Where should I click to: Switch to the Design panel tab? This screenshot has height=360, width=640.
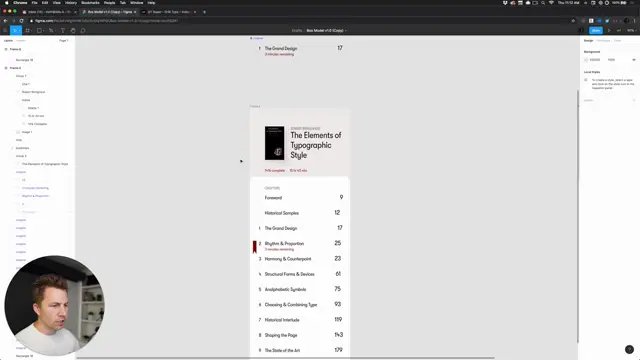588,41
